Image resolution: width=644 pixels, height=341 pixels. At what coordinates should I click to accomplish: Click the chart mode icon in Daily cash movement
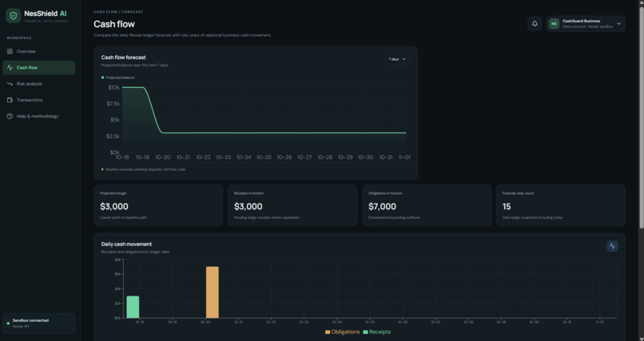tap(612, 246)
